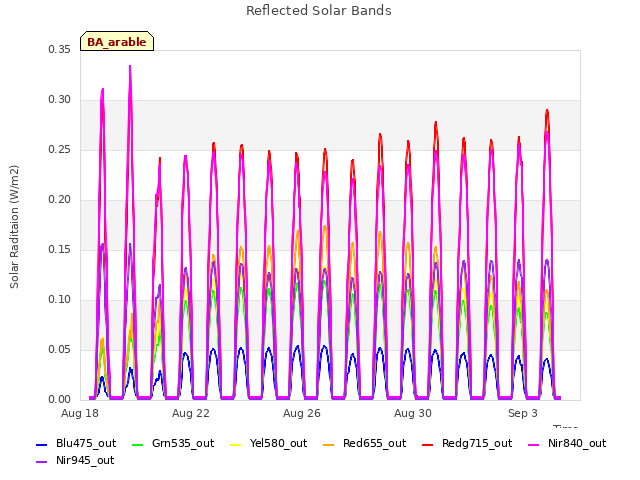This screenshot has width=640, height=480.
Task: Click the Aug 30 x-axis tick label
Action: click(413, 413)
